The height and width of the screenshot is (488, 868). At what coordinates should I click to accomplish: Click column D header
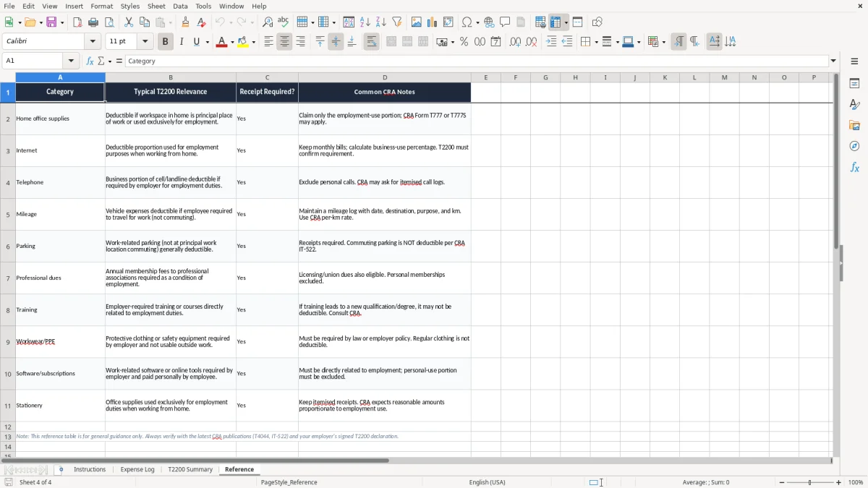coord(385,77)
